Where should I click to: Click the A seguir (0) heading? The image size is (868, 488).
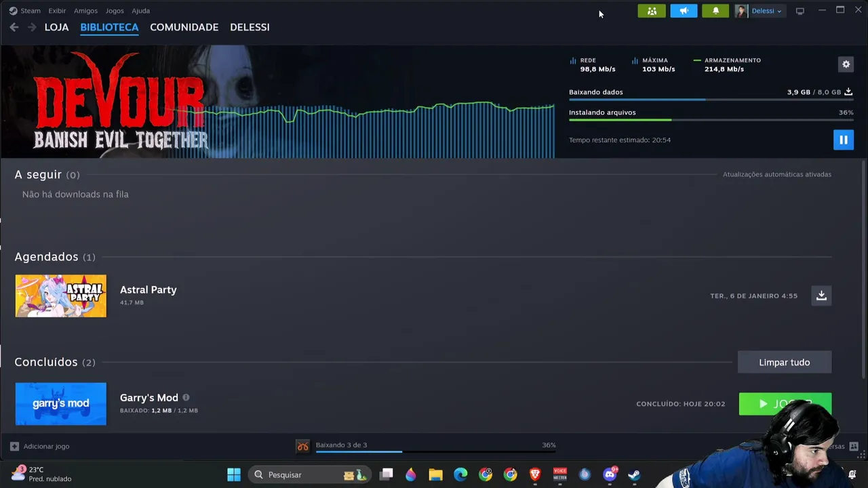pyautogui.click(x=47, y=175)
